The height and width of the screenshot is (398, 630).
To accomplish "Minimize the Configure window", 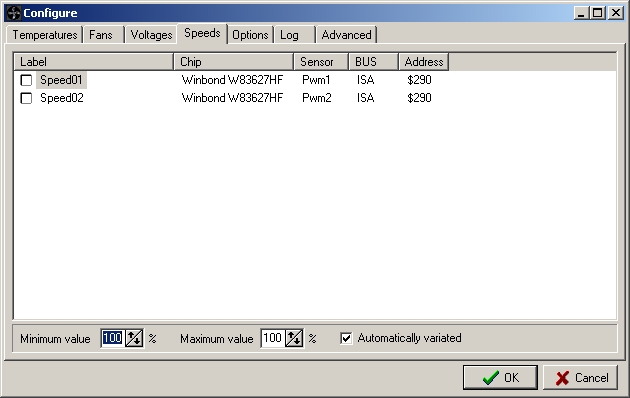I will [581, 13].
